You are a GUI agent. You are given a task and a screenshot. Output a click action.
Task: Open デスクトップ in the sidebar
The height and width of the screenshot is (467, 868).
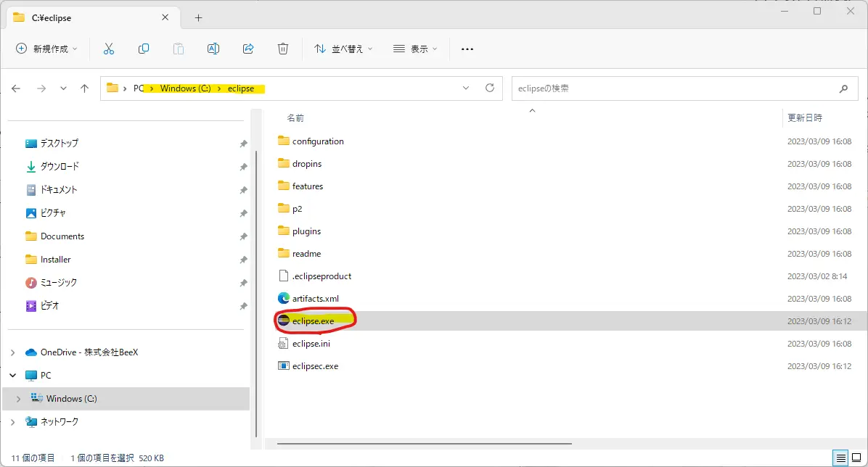coord(60,144)
